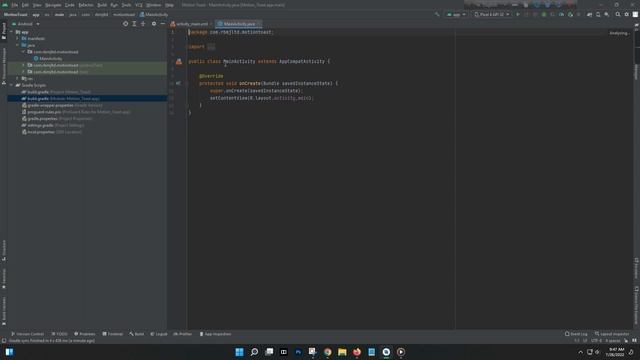This screenshot has width=640, height=360.
Task: Collapse the app module node
Action: click(x=12, y=32)
